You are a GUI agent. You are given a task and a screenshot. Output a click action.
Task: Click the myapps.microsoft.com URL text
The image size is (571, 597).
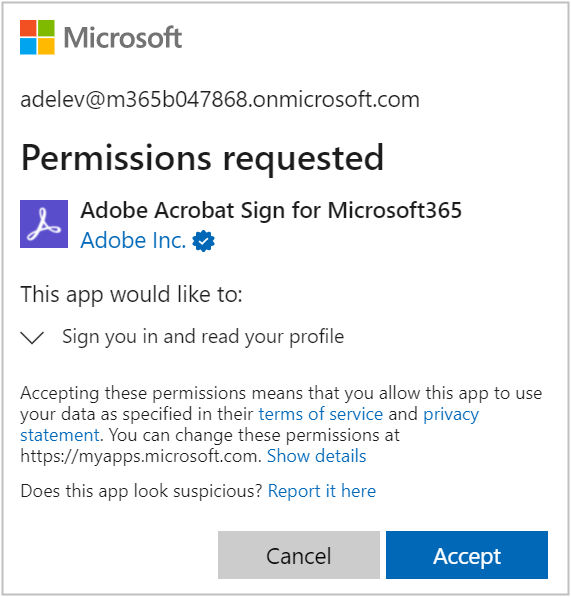coord(139,456)
